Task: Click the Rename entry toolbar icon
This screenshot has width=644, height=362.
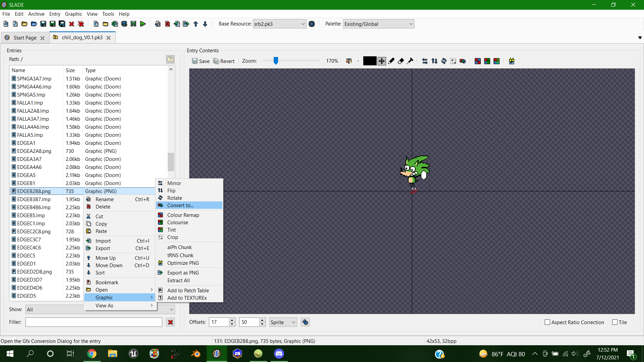Action: (158, 24)
